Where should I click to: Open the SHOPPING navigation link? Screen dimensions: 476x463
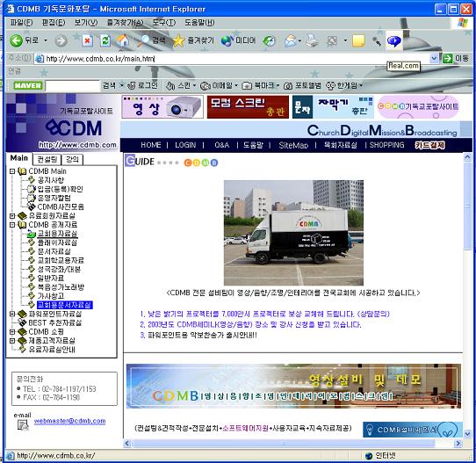coord(386,145)
